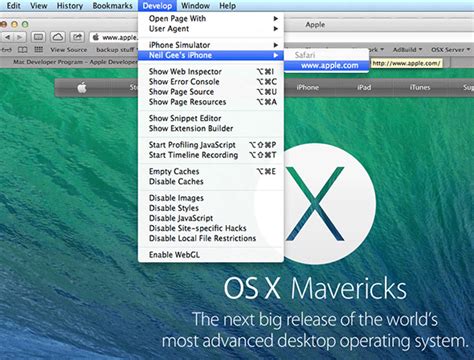Screen dimensions: 474x360
Task: Click the green zoom window button
Action: 25,24
